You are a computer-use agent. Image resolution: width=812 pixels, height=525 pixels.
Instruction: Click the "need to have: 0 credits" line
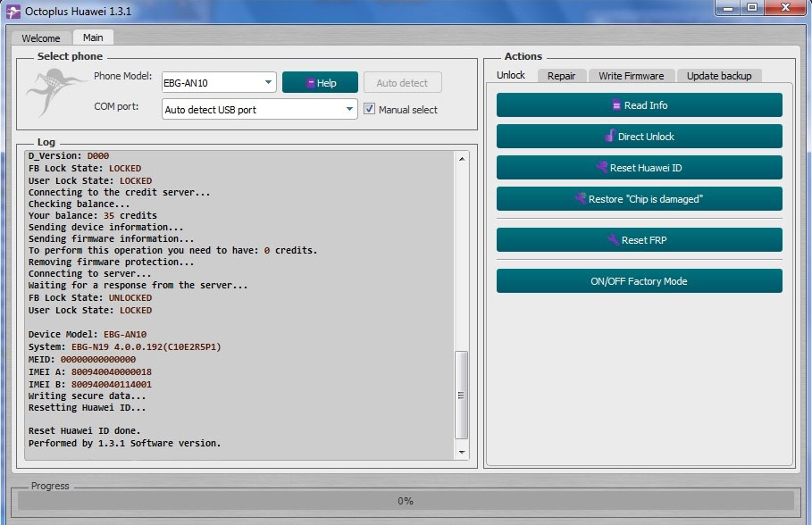[173, 251]
